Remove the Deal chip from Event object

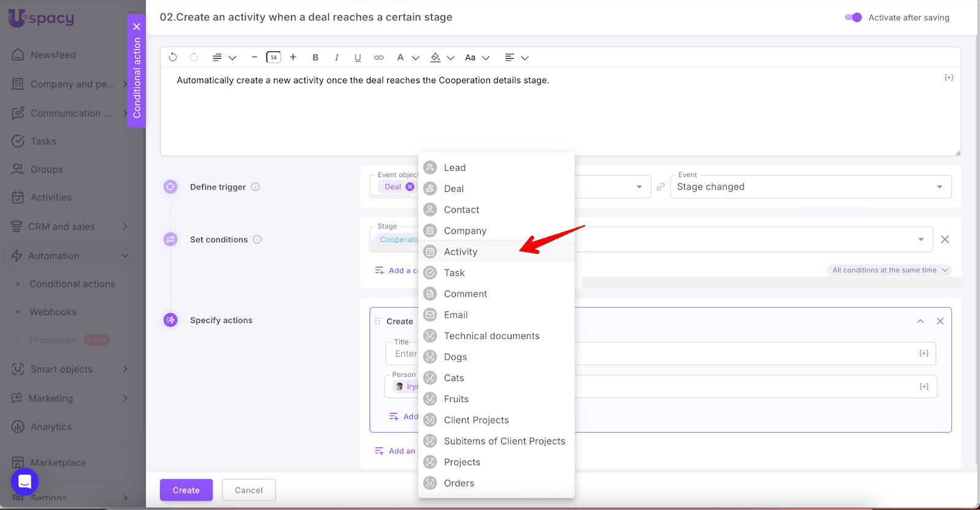pos(410,187)
